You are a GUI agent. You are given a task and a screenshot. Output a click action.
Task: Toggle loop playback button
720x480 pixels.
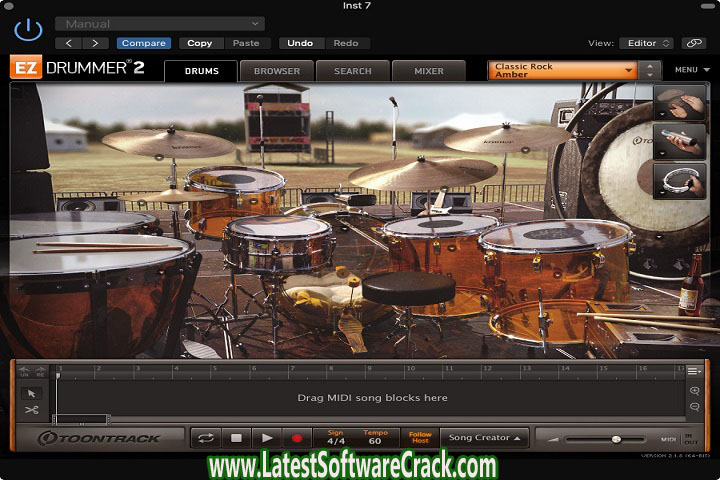[206, 438]
